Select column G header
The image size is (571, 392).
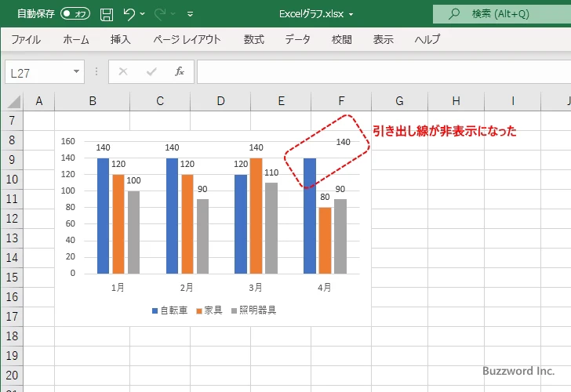coord(399,101)
